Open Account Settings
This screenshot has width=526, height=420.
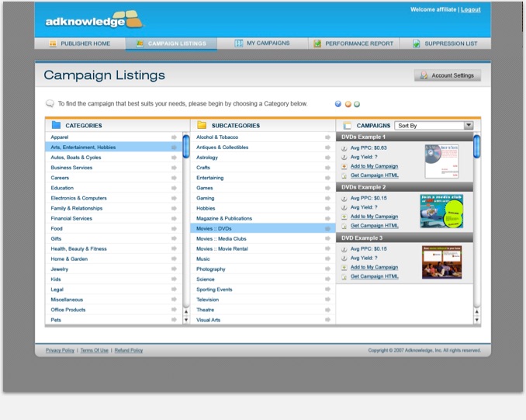(448, 75)
